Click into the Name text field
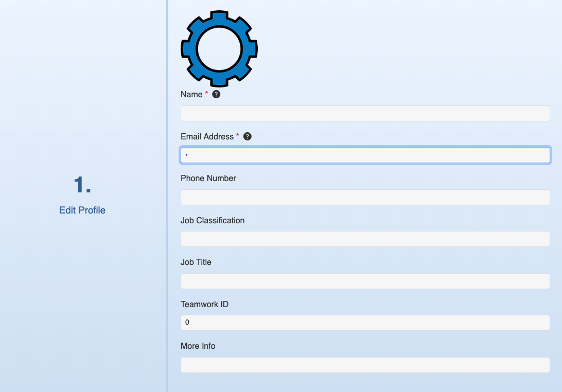The width and height of the screenshot is (562, 392). (x=365, y=114)
